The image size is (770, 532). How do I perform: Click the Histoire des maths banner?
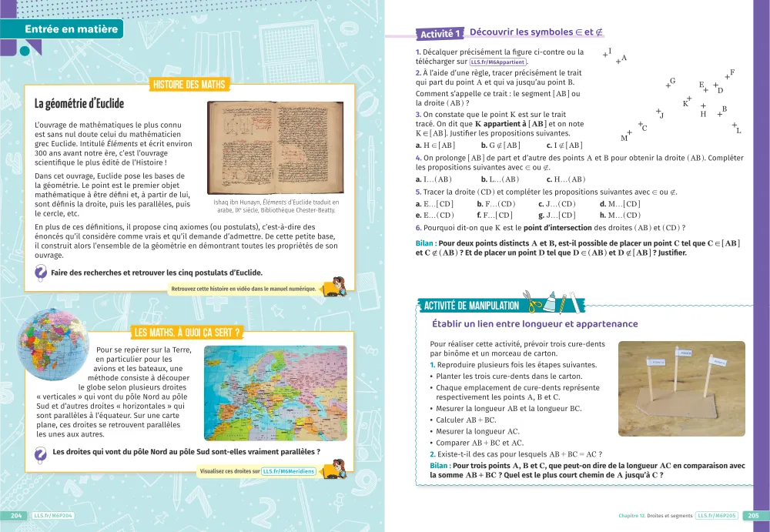(189, 85)
